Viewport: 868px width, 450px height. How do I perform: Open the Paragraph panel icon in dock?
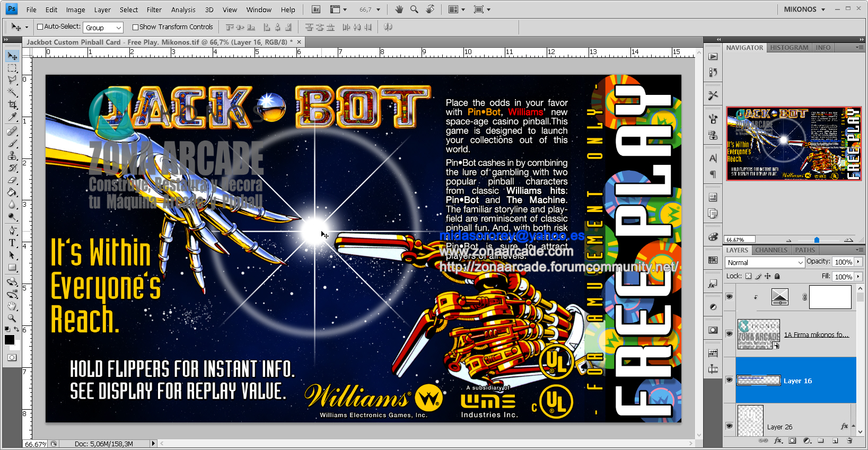[713, 174]
